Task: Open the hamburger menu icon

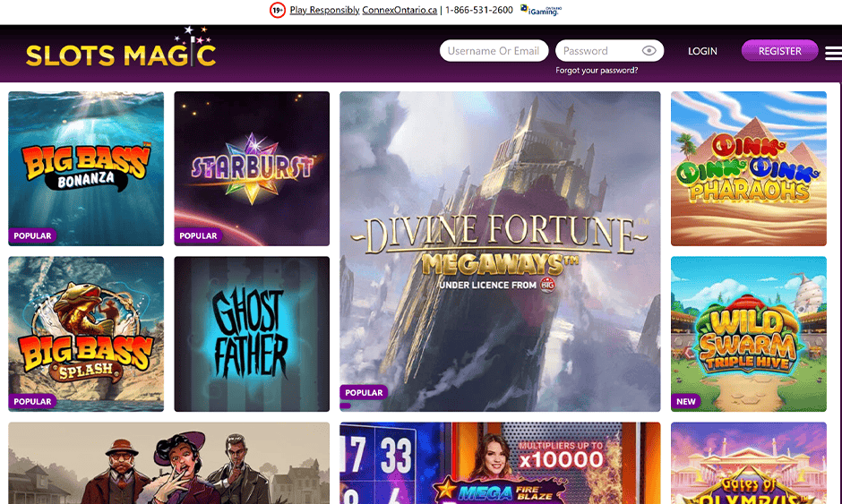Action: click(x=833, y=53)
